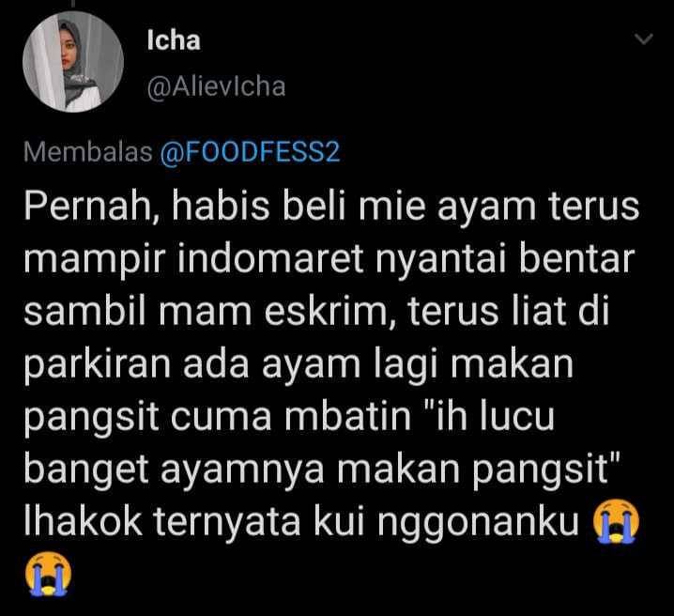Click the word parkiran in the tweet

tap(98, 366)
